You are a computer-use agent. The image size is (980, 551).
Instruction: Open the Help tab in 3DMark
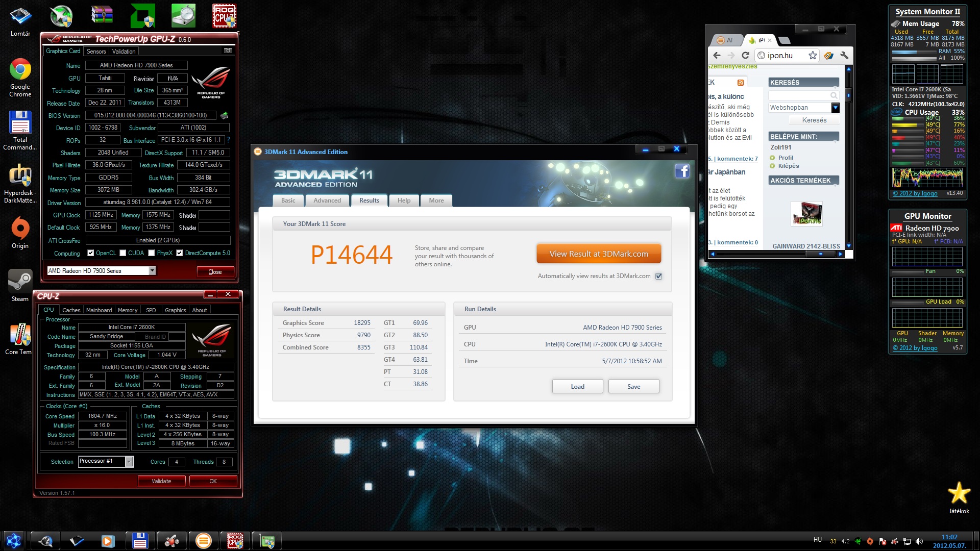tap(404, 201)
